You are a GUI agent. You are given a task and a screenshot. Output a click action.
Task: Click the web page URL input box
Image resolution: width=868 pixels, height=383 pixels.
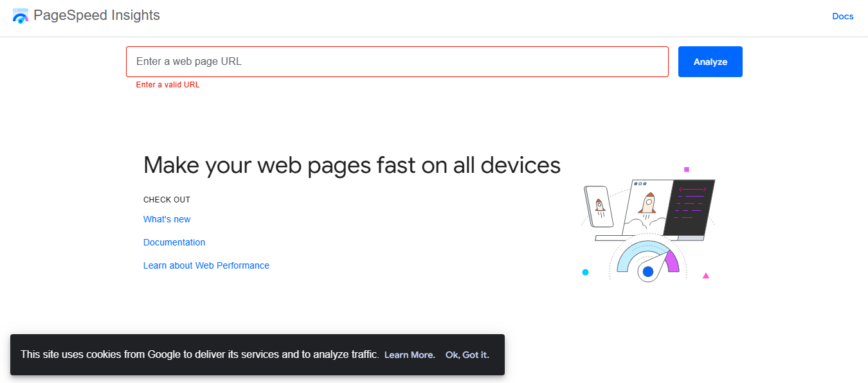397,61
